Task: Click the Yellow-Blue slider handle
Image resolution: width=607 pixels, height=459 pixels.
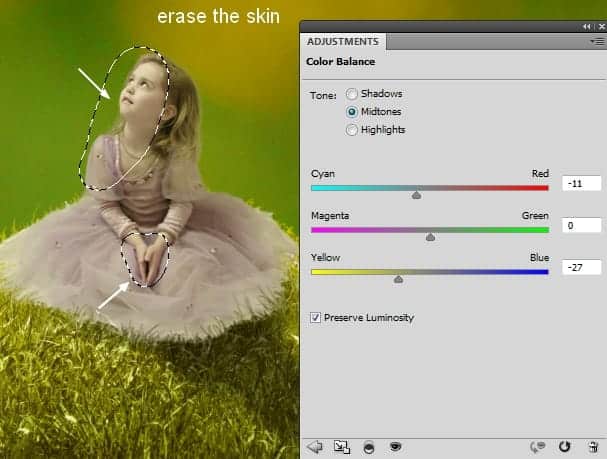Action: (398, 279)
